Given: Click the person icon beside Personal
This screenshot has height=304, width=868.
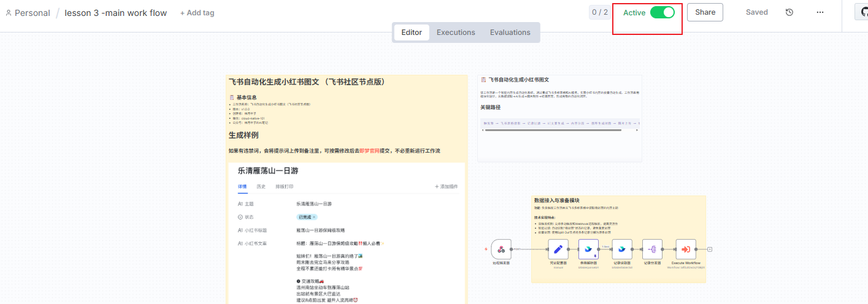Looking at the screenshot, I should pos(9,13).
